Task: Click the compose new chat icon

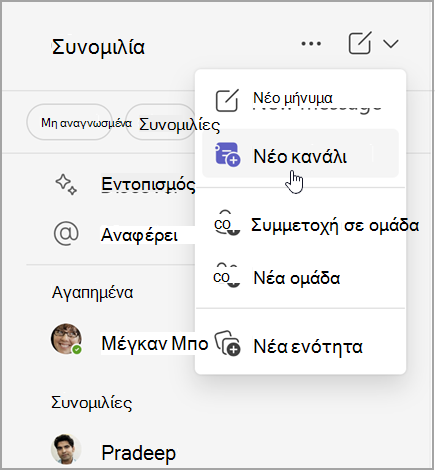Action: click(x=360, y=43)
